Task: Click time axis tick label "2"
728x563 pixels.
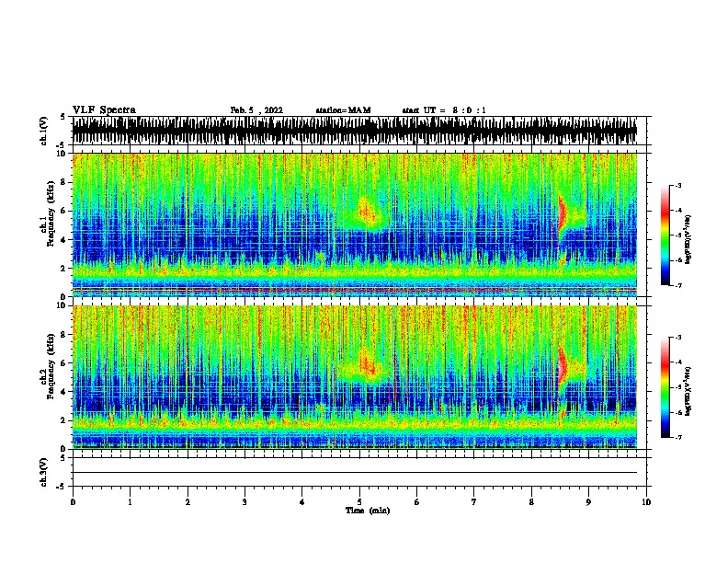Action: point(188,502)
